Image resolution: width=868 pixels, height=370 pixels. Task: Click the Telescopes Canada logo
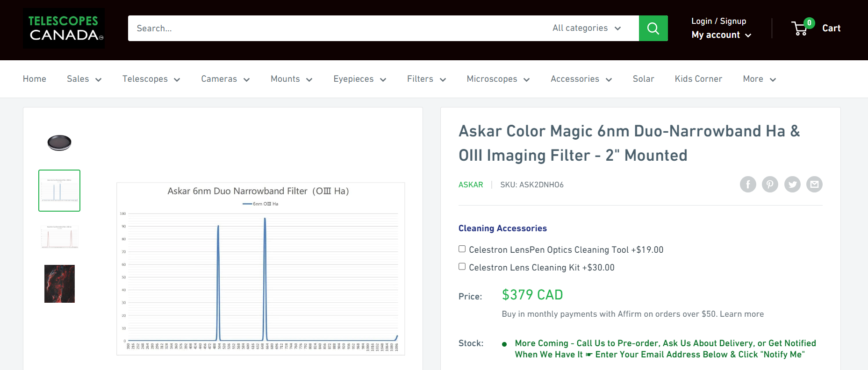pos(64,28)
